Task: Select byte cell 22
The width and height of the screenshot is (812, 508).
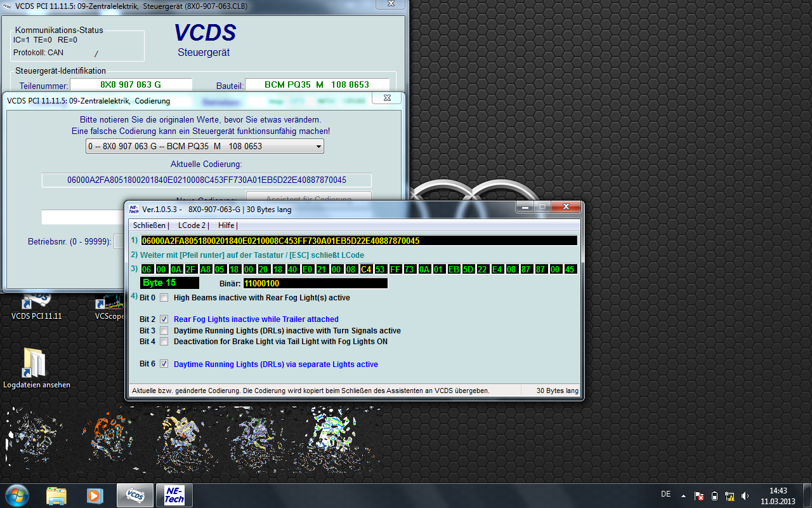Action: 483,269
